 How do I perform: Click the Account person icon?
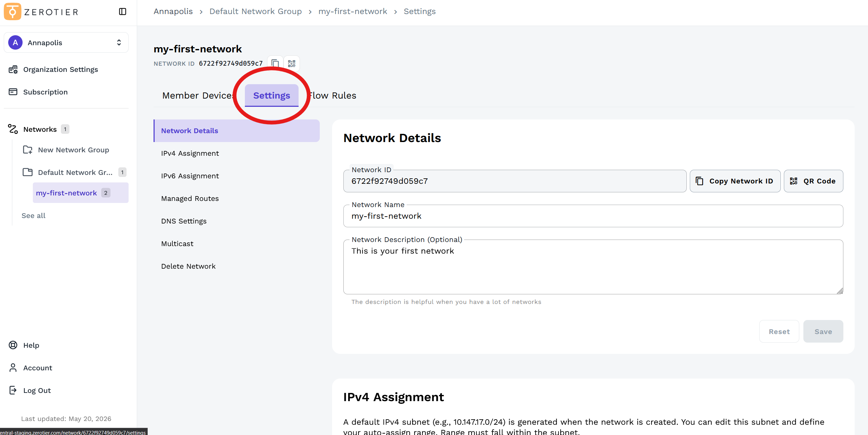pos(13,368)
